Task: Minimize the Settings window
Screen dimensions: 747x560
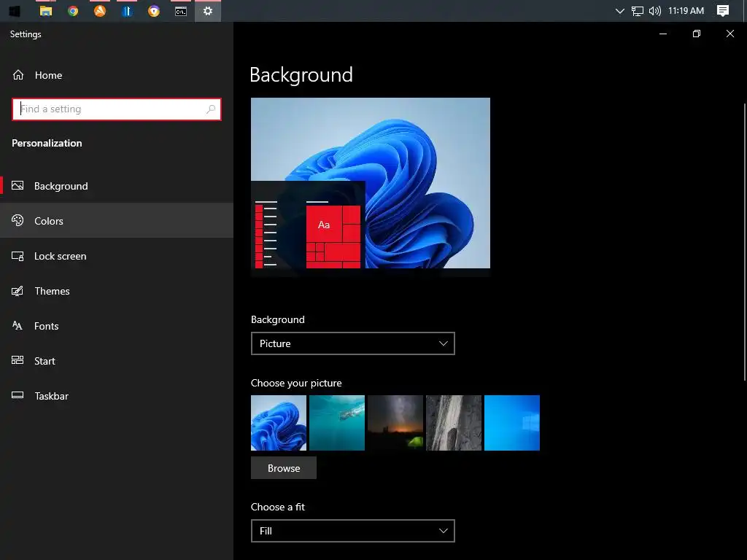Action: click(662, 34)
